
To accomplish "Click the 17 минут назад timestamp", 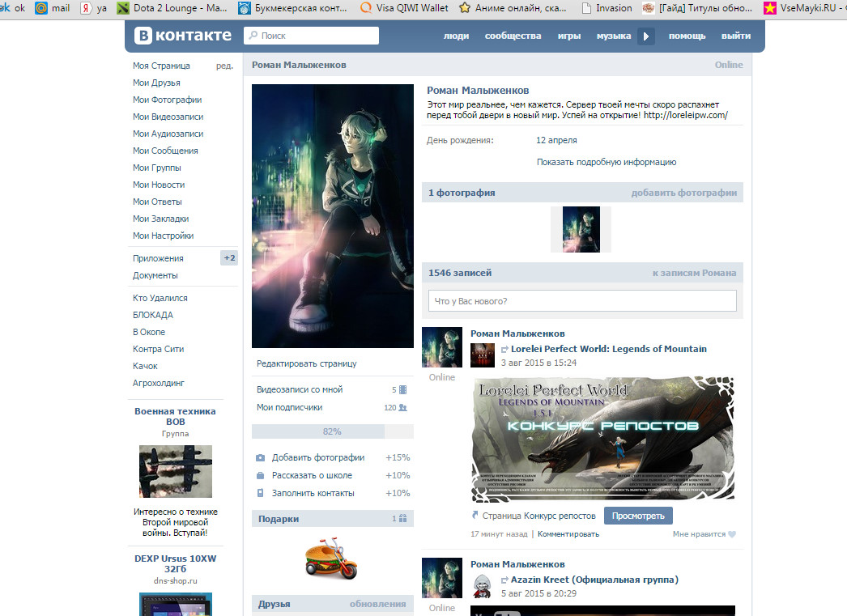I will coord(499,534).
